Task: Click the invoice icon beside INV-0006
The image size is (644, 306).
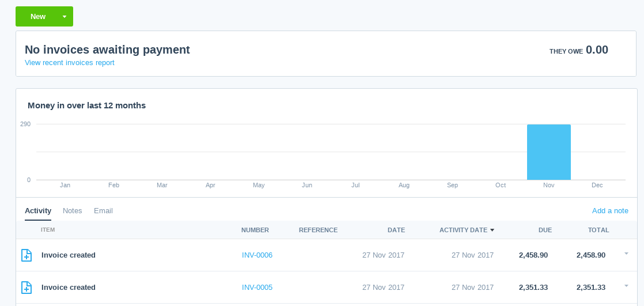Action: pos(26,255)
